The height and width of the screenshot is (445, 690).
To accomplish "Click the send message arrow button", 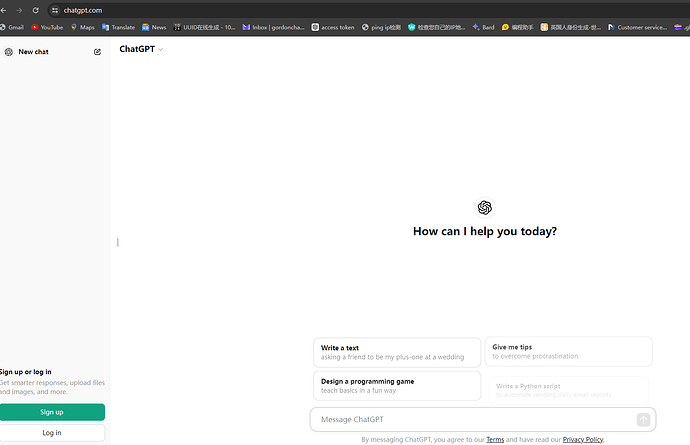I will coord(643,420).
